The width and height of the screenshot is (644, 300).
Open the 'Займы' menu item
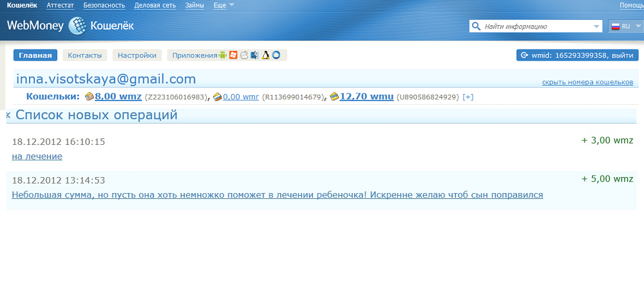click(x=194, y=5)
